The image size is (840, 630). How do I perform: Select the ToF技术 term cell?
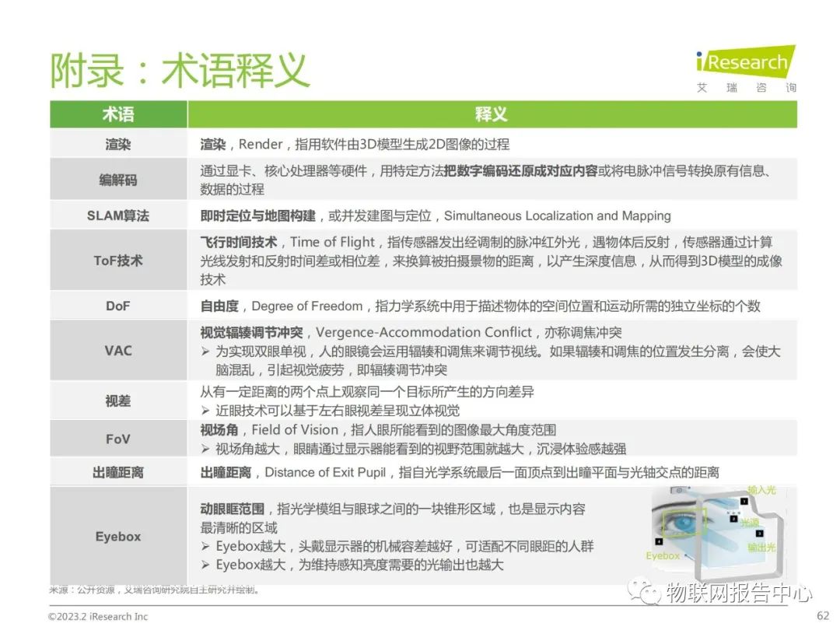(117, 259)
